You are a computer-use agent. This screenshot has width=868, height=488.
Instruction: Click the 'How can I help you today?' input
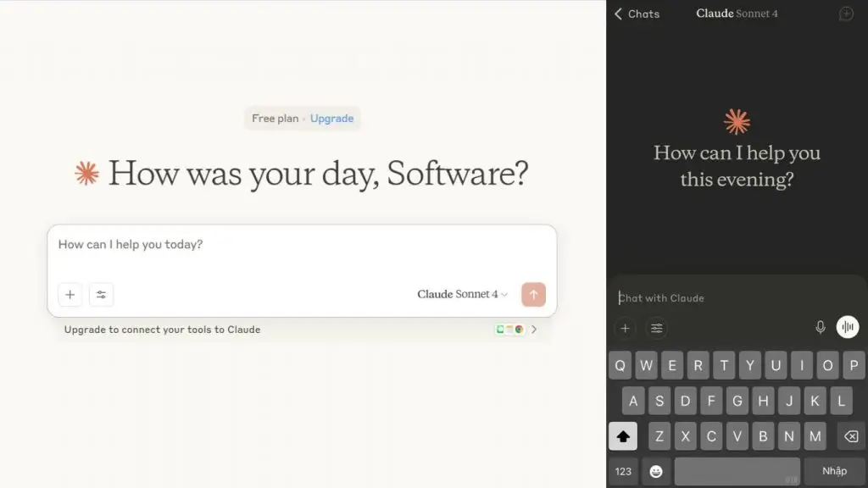302,245
